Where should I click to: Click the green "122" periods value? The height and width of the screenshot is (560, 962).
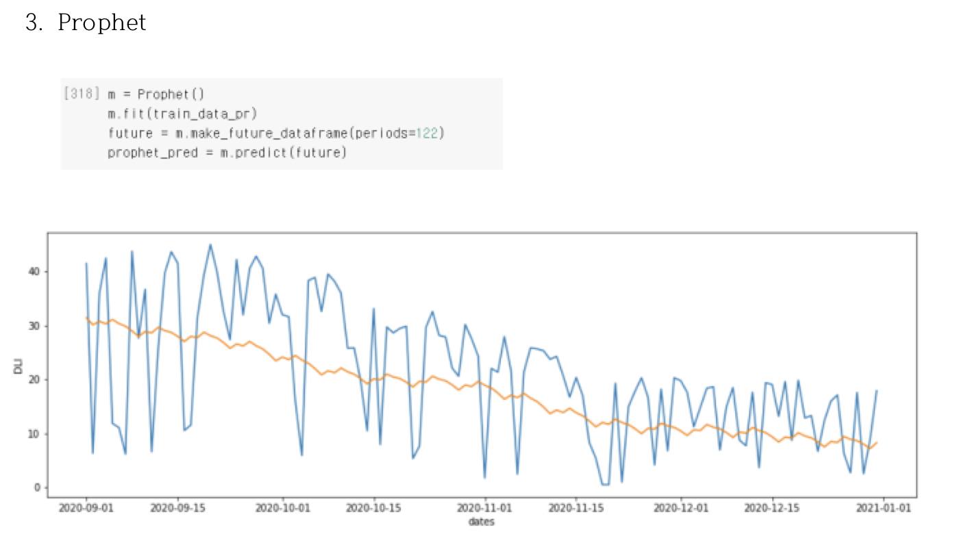[429, 133]
